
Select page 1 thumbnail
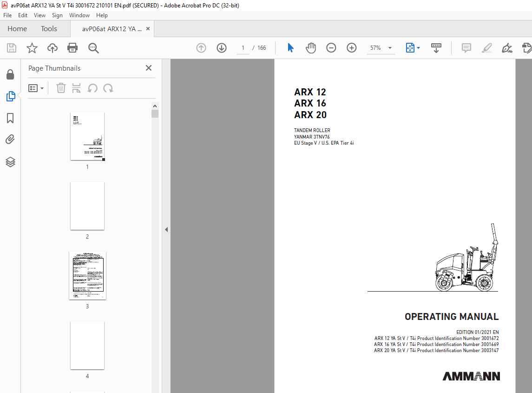(x=87, y=136)
